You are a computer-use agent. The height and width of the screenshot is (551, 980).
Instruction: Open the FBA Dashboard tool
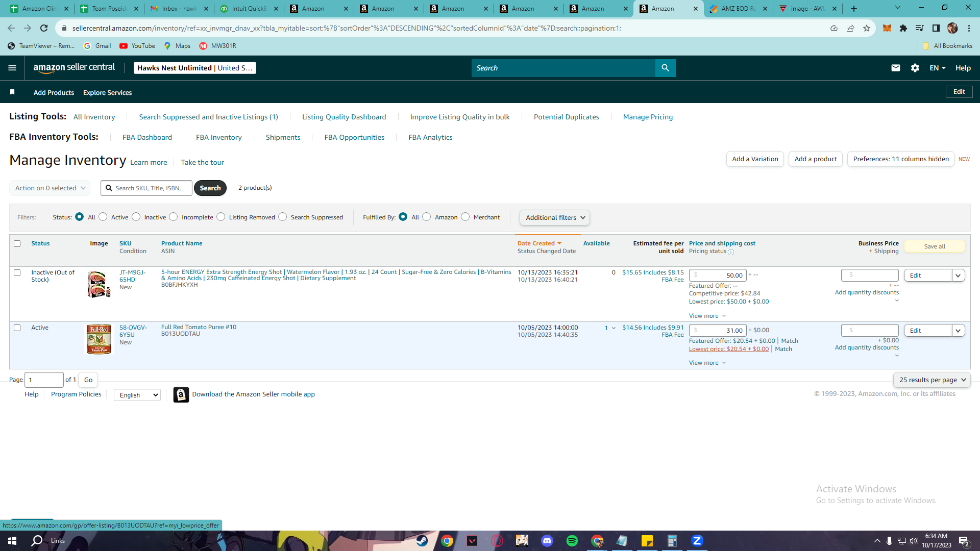click(x=147, y=137)
